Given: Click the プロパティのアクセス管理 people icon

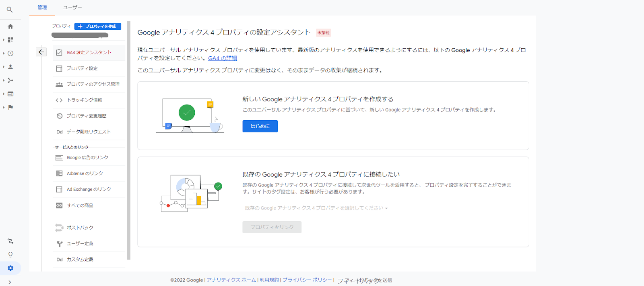Looking at the screenshot, I should (x=59, y=84).
